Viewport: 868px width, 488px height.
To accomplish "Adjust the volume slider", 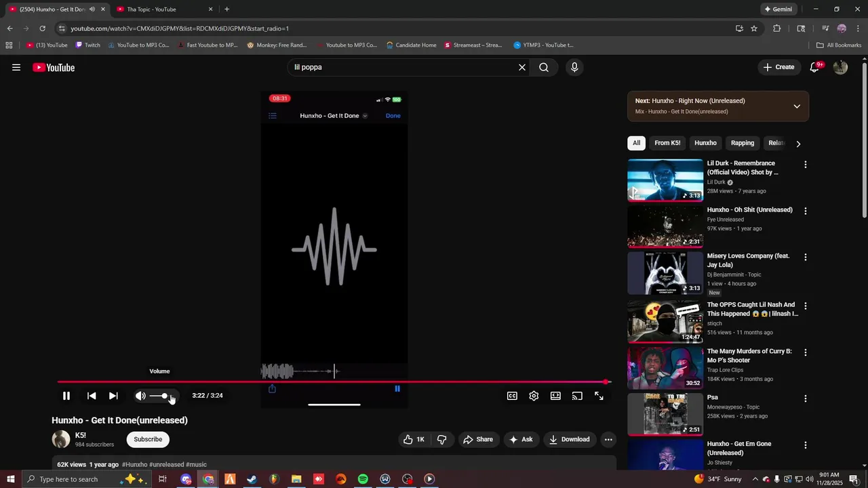I will pos(161,396).
